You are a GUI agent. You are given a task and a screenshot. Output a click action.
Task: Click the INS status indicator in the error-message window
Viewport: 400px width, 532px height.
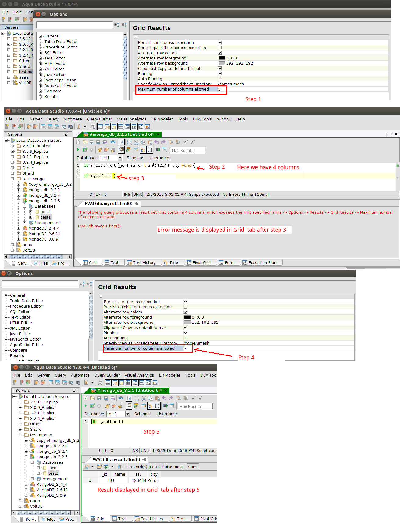click(x=127, y=195)
